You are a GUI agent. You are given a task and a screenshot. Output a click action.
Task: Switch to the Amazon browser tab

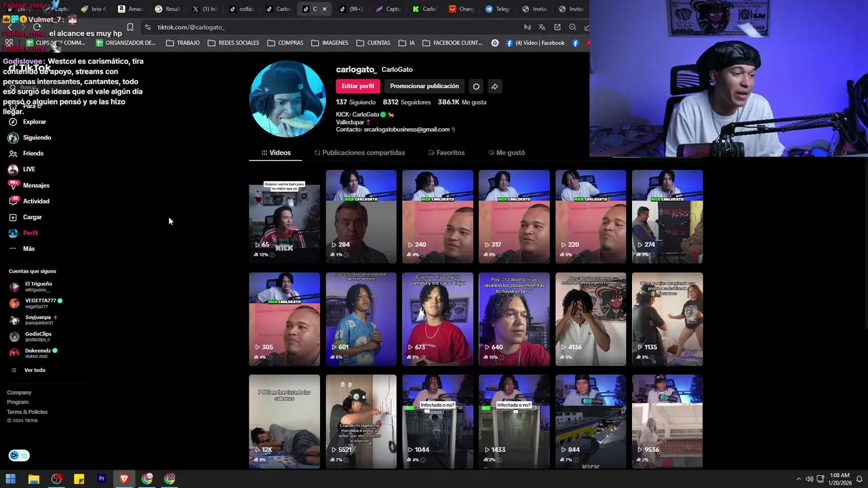click(130, 9)
